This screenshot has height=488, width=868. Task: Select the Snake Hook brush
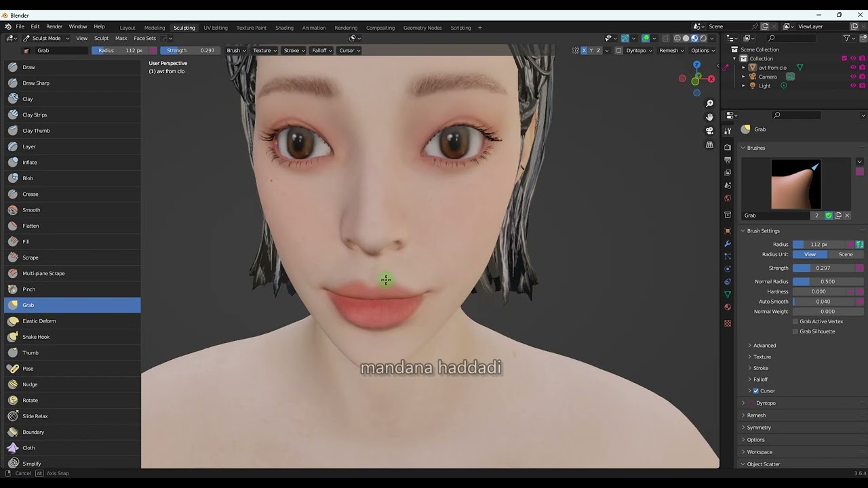tap(72, 337)
